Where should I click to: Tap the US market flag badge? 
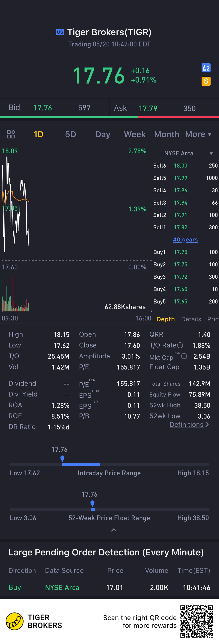tap(60, 32)
